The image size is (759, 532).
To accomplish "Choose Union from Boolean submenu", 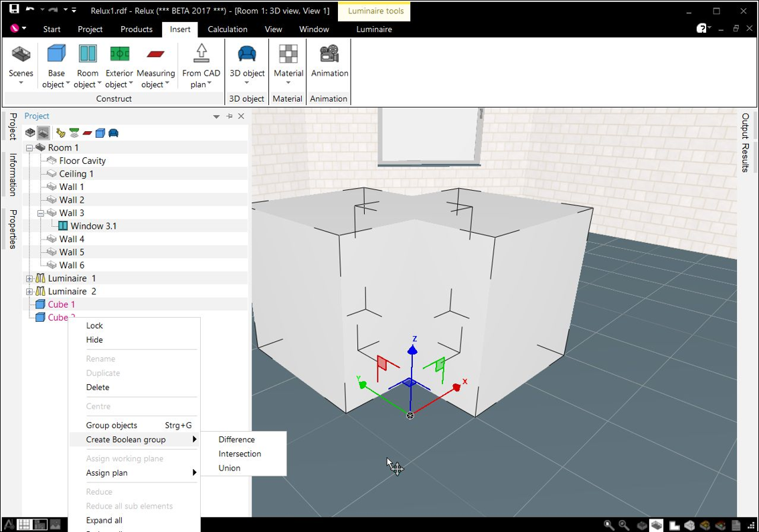I will 230,468.
